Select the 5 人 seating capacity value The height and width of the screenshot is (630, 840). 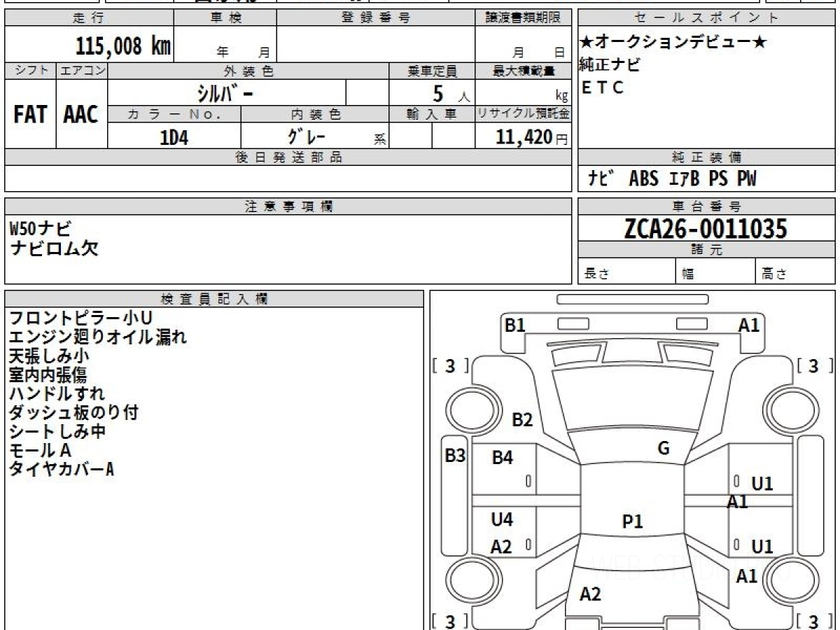click(x=451, y=94)
